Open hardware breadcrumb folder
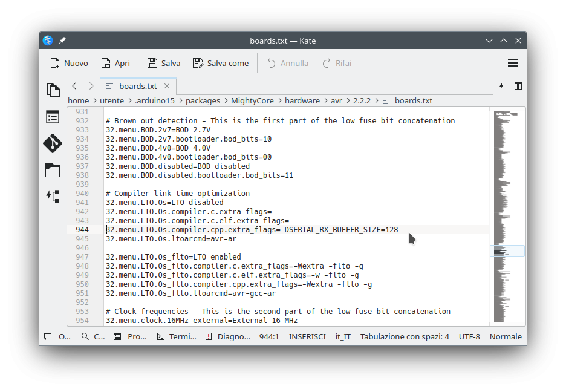Viewport: 566px width, 392px height. tap(302, 100)
